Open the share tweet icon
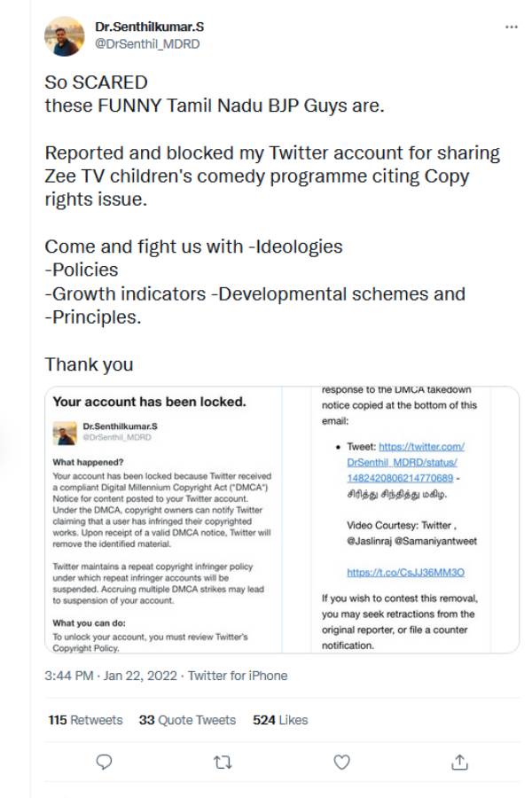The width and height of the screenshot is (532, 798). tap(459, 762)
